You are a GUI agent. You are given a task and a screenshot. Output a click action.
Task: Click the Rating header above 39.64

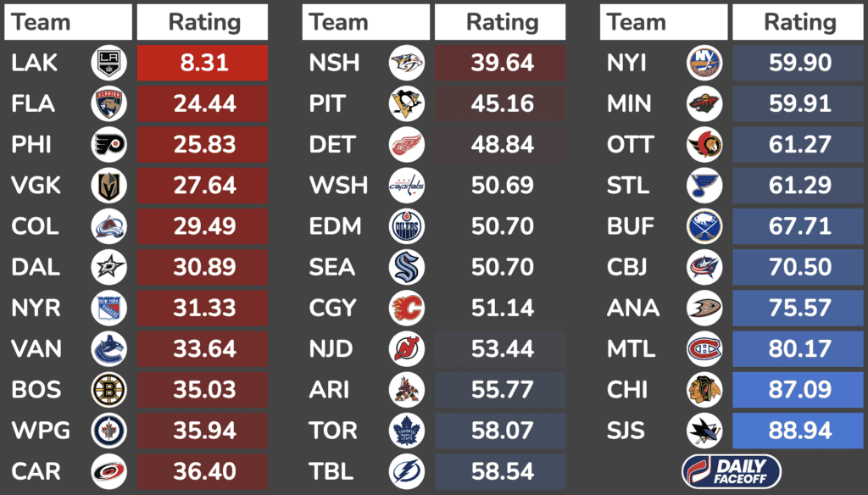501,22
